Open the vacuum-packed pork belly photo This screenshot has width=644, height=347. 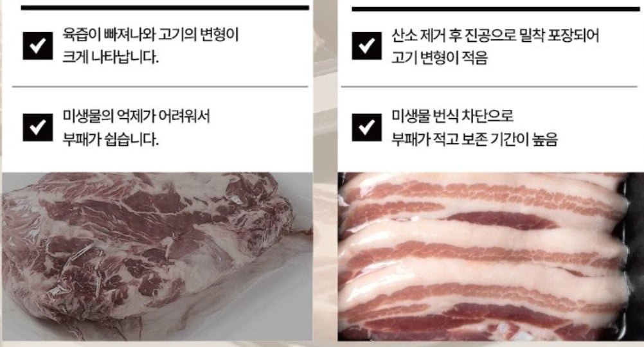click(491, 256)
